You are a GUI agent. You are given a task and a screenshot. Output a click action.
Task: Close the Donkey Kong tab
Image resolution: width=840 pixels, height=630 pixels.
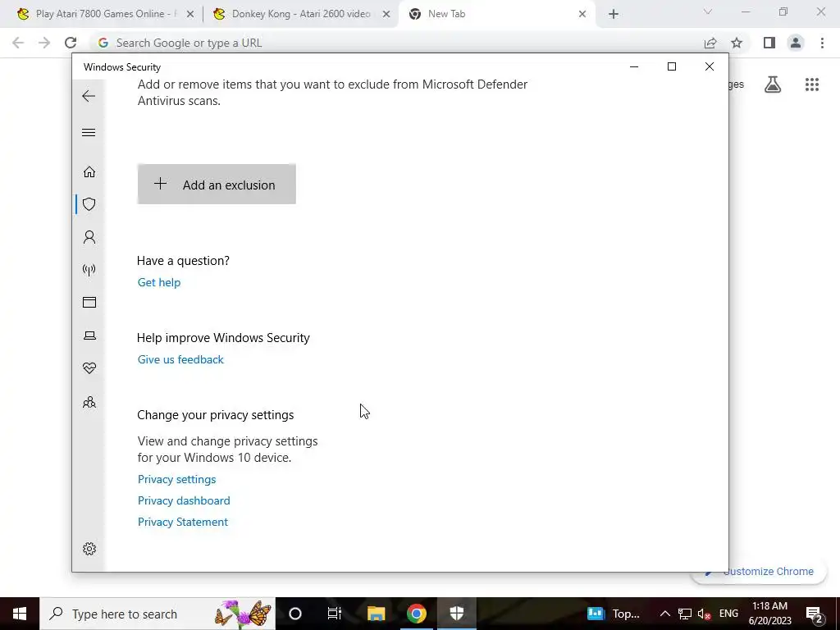point(386,15)
